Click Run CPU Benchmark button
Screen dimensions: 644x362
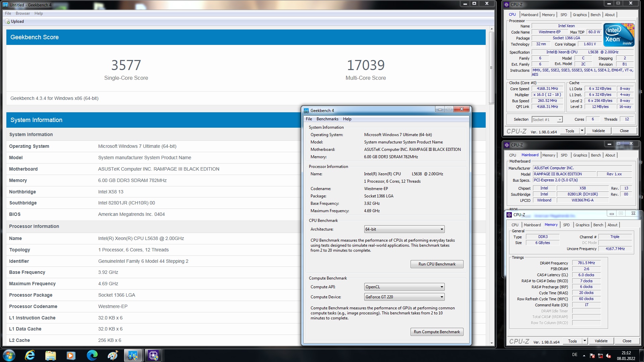[437, 264]
